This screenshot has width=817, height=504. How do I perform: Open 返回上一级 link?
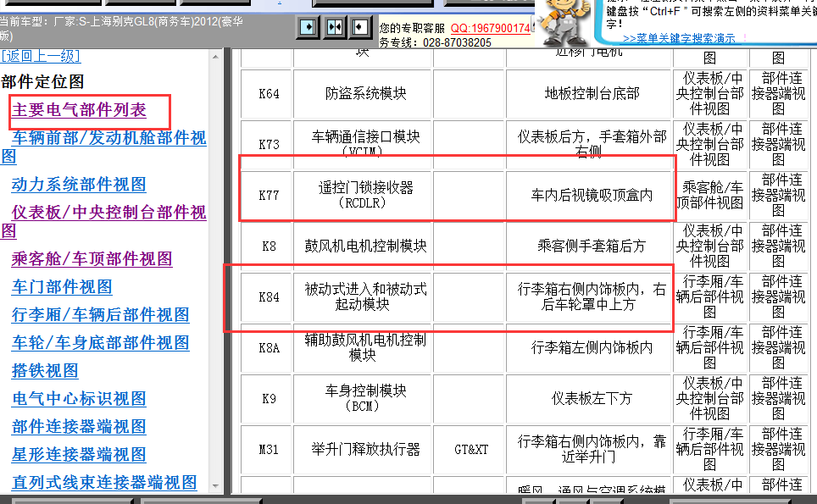(41, 56)
